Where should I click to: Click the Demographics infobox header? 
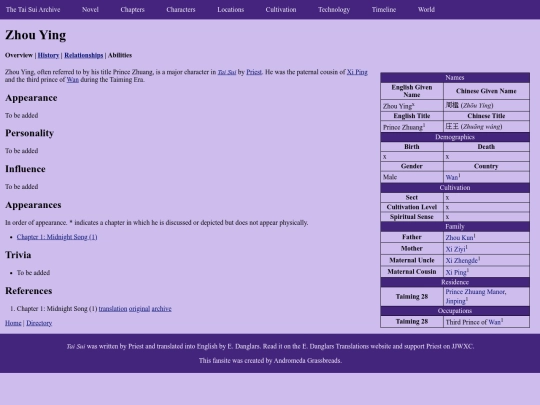pyautogui.click(x=455, y=137)
